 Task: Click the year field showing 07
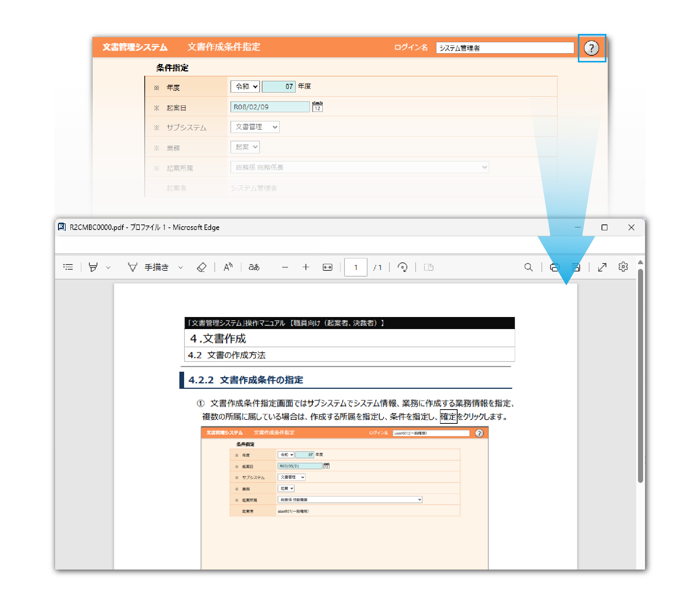(x=279, y=86)
